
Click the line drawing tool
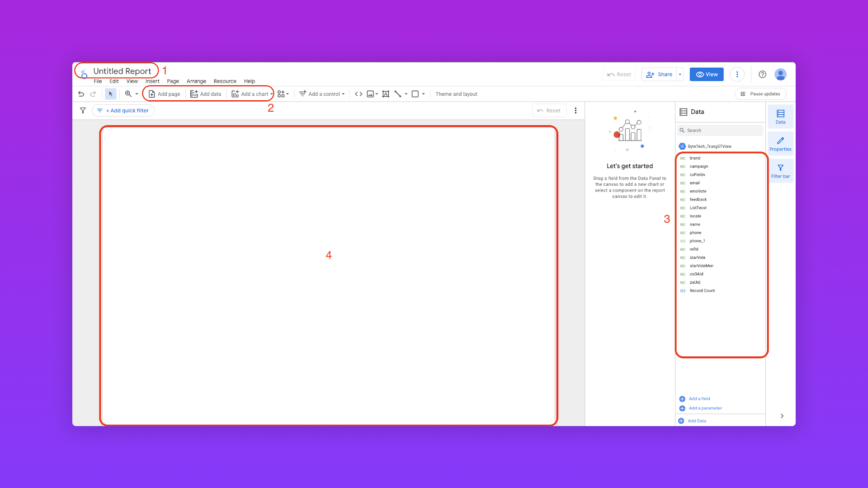click(x=398, y=94)
